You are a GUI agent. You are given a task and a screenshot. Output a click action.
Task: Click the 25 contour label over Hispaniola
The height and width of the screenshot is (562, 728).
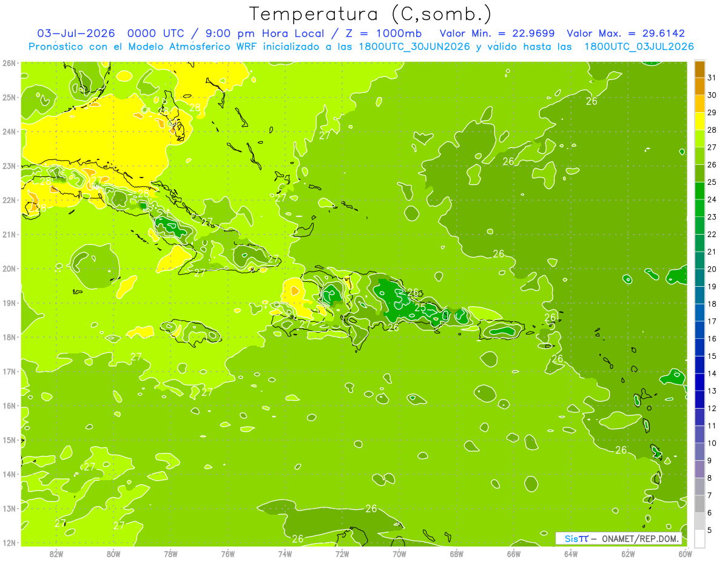pos(420,308)
